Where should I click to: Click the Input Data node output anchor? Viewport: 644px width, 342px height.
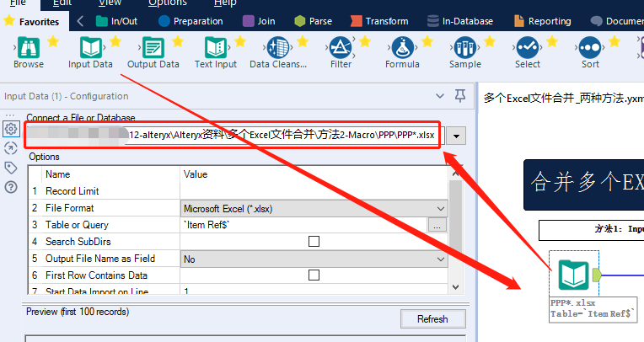pos(597,275)
